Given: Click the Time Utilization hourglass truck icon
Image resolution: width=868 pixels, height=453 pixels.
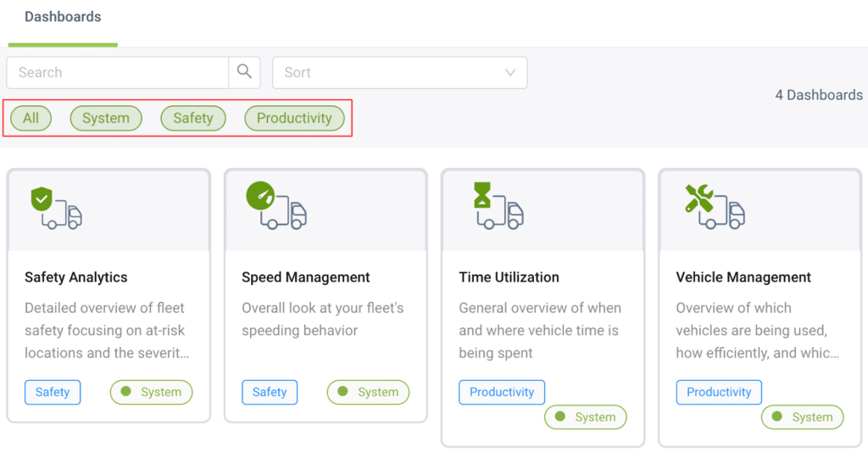Looking at the screenshot, I should click(498, 206).
